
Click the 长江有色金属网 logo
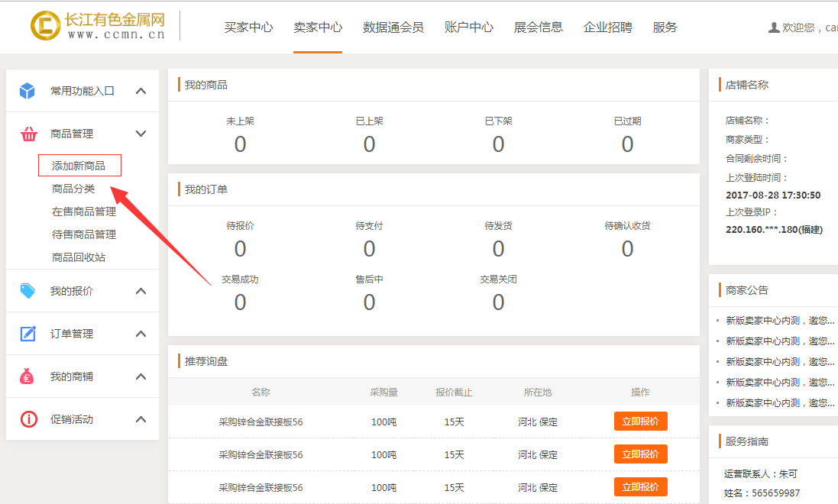tap(98, 26)
